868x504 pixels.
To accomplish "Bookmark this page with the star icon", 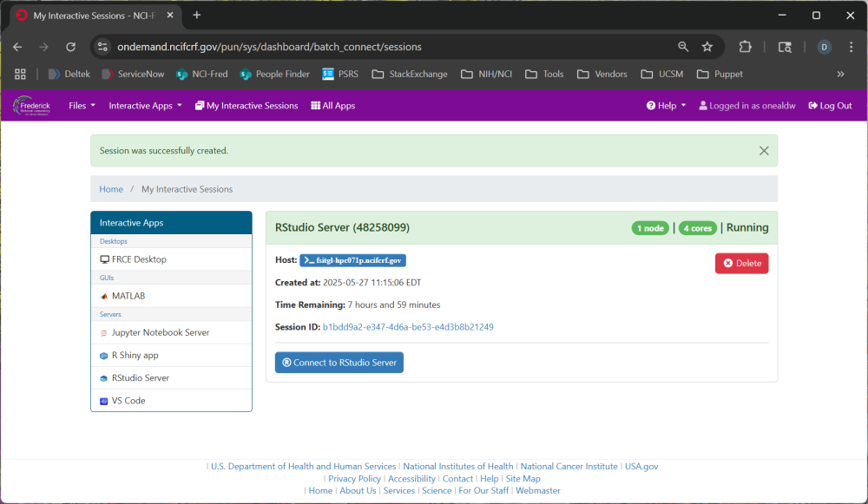I will click(707, 47).
